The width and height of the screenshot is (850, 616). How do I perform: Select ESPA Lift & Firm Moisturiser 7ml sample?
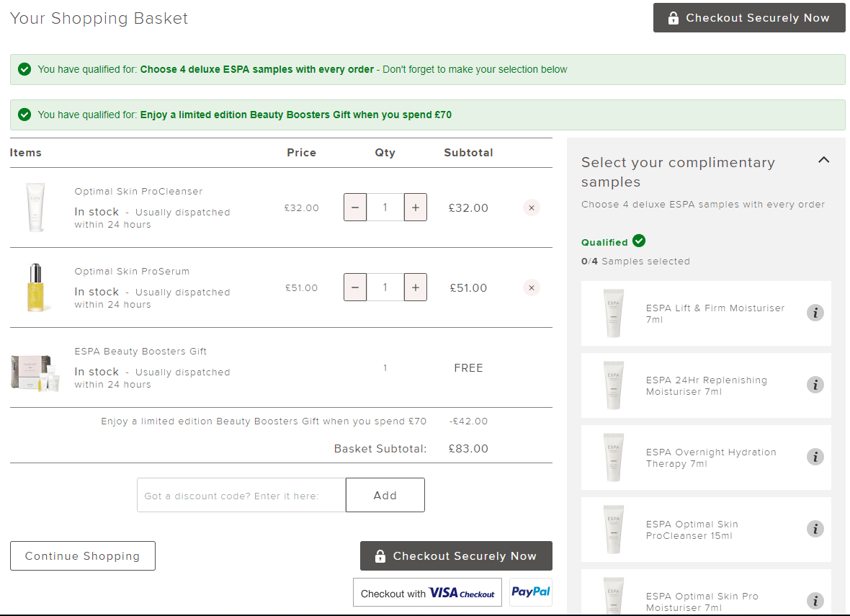click(x=706, y=313)
